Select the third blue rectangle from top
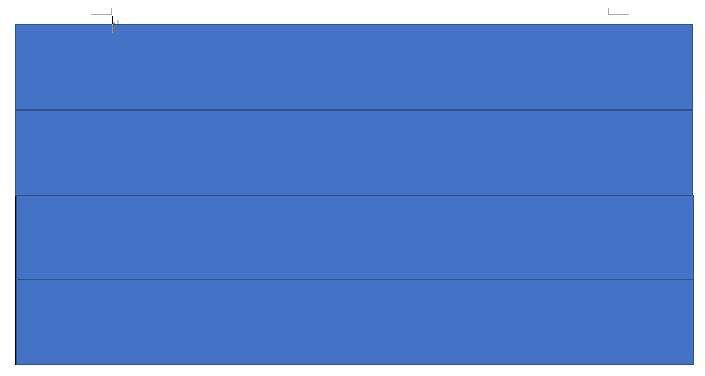The height and width of the screenshot is (376, 705). tap(354, 237)
